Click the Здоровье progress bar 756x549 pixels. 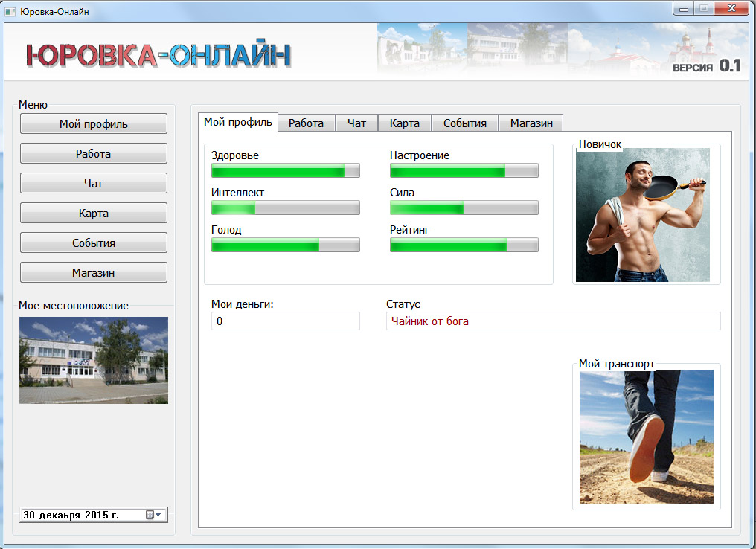pos(285,171)
